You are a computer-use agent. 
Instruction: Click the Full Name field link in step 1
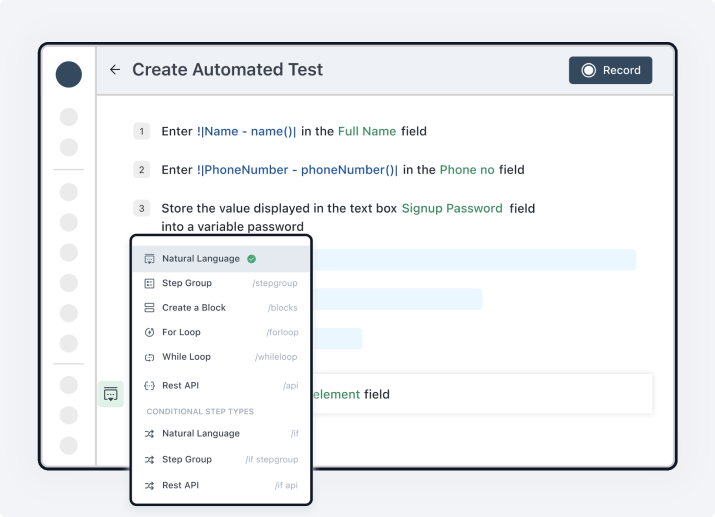click(x=367, y=131)
